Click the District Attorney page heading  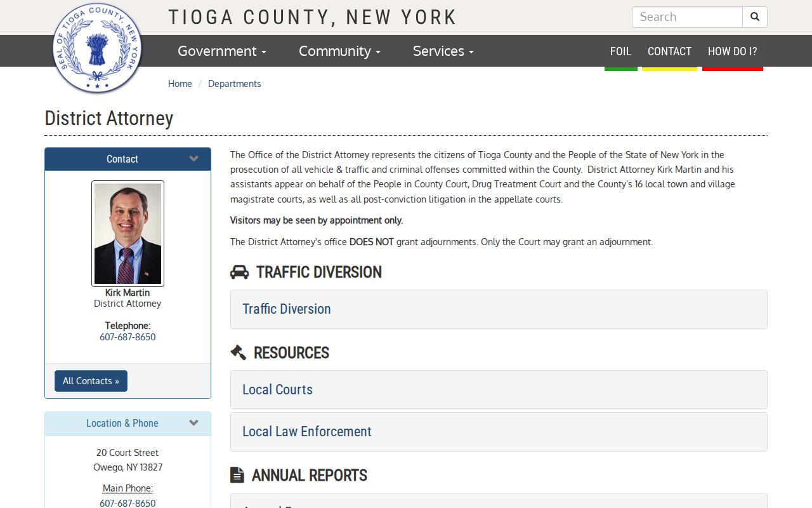[109, 119]
